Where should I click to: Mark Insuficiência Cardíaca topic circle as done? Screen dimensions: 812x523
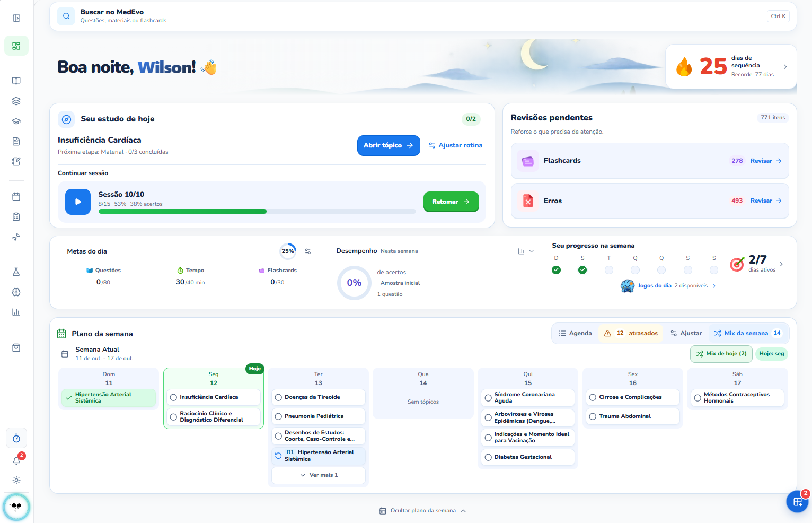[x=173, y=397]
